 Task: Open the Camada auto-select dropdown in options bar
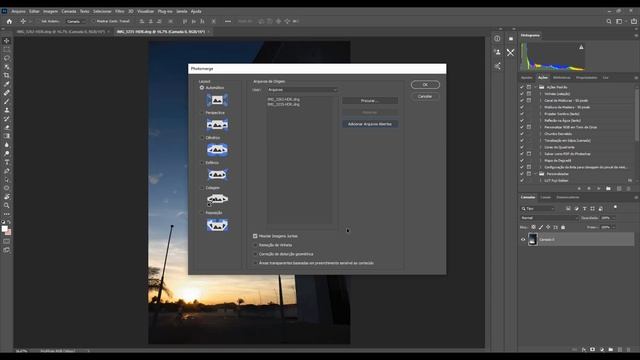click(x=76, y=21)
